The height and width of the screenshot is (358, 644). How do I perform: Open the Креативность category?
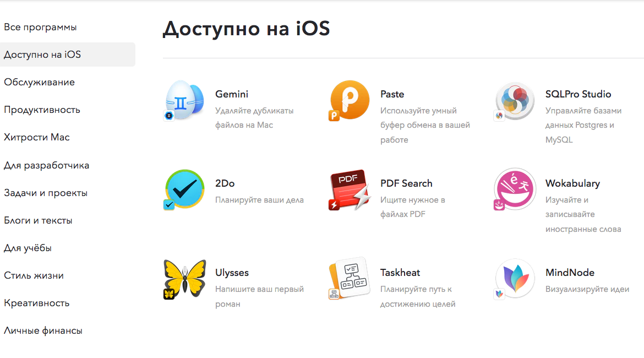(x=36, y=303)
